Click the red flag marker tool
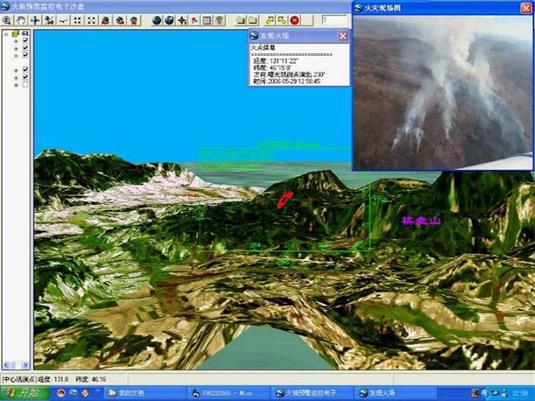 [x=194, y=20]
